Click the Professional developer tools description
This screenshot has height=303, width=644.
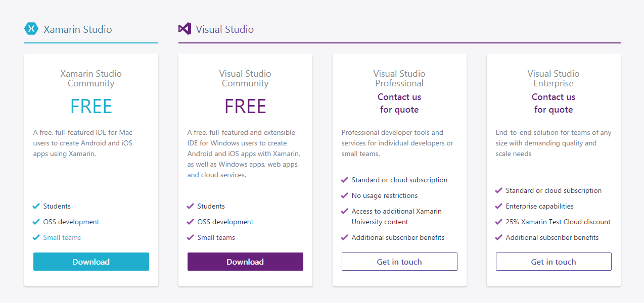(x=397, y=143)
